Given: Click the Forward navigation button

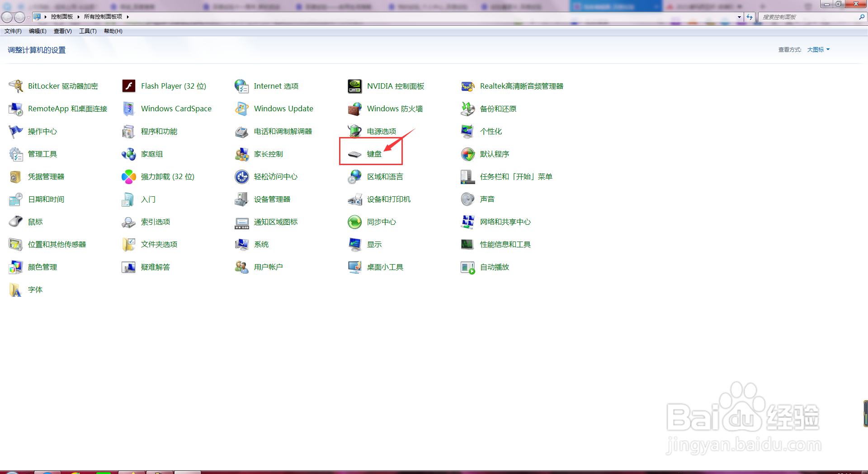Looking at the screenshot, I should click(x=19, y=17).
